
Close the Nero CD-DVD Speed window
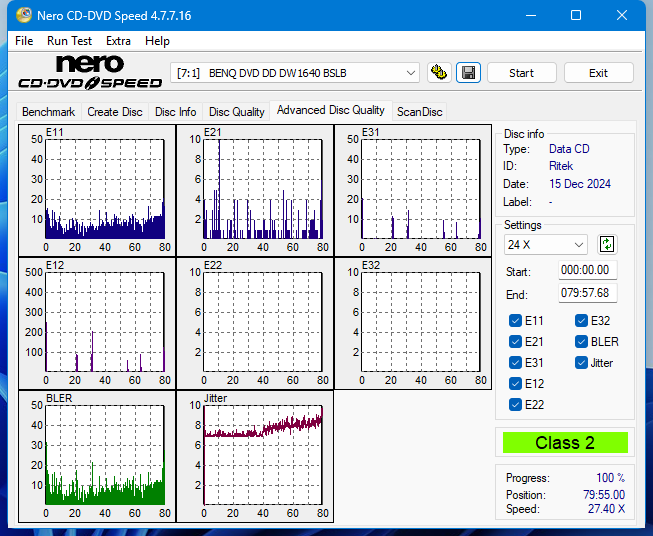622,15
